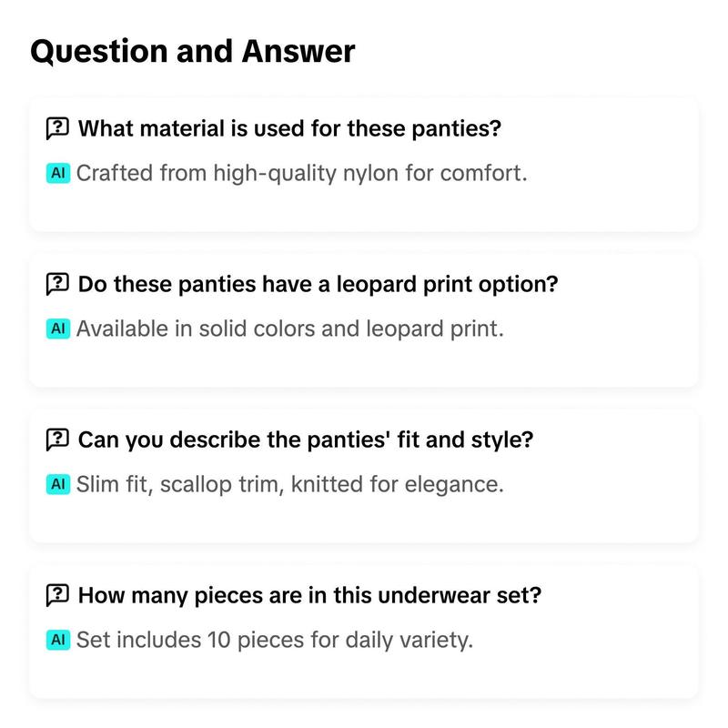Click blank area of material question card
Screen dimensions: 728x728
(x=603, y=204)
